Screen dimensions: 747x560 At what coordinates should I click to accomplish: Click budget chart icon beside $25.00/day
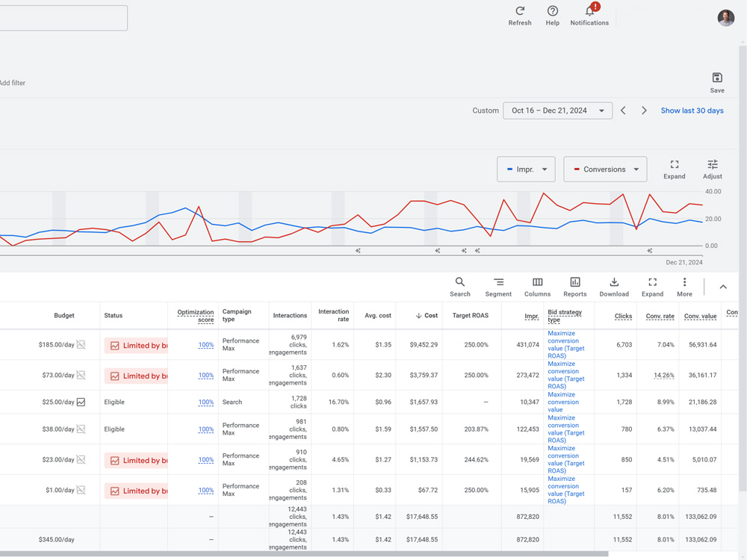coord(81,402)
